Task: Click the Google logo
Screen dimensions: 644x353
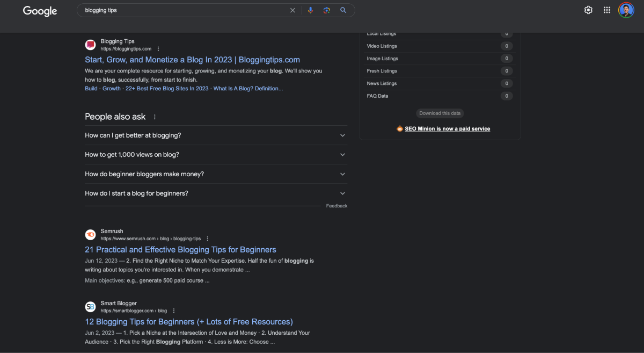Action: (40, 11)
